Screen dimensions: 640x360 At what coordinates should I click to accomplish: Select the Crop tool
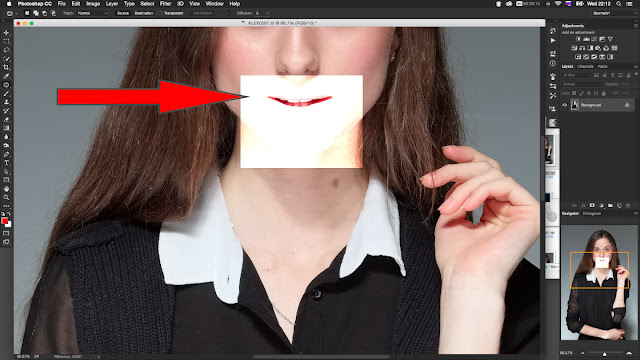(6, 67)
